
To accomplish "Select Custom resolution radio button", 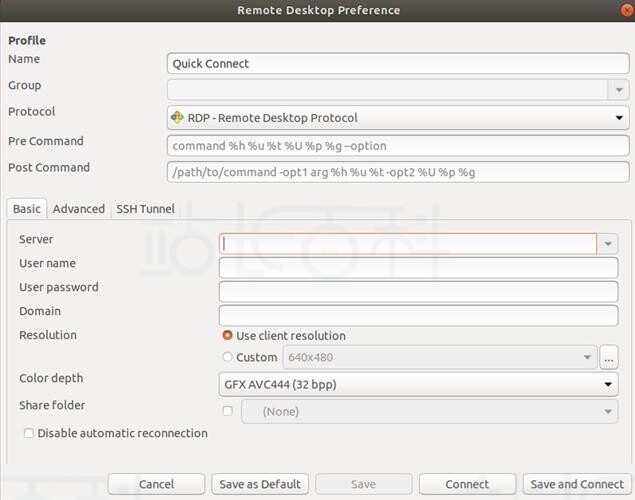I will 228,357.
